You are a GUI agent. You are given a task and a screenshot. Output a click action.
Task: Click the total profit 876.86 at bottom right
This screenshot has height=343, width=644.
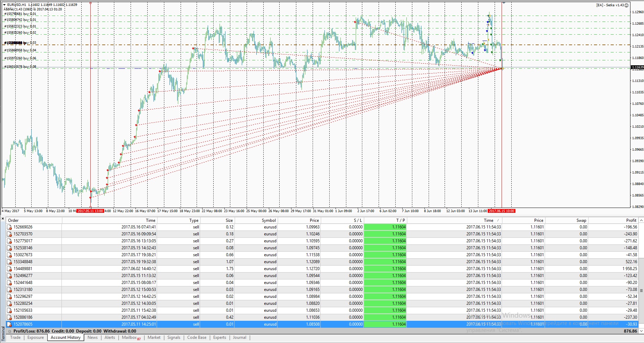(630, 331)
